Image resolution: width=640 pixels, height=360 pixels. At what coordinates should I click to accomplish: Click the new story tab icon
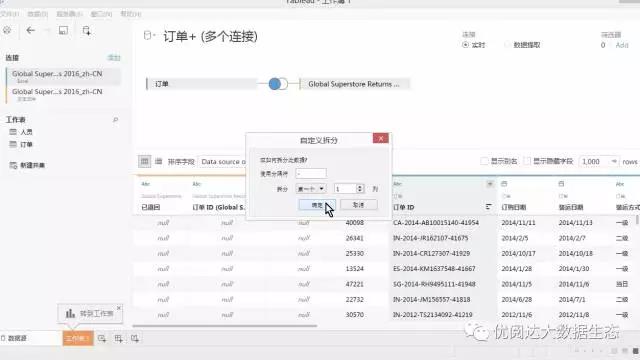click(x=135, y=338)
